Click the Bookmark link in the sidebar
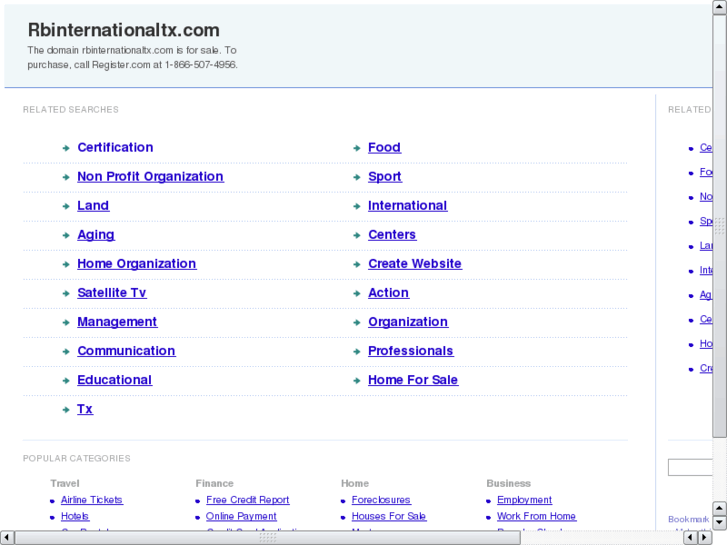The height and width of the screenshot is (545, 727). 688,519
